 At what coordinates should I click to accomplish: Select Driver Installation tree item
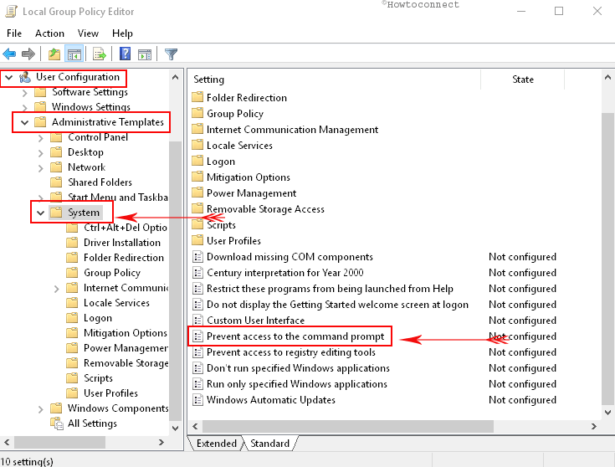pyautogui.click(x=122, y=243)
